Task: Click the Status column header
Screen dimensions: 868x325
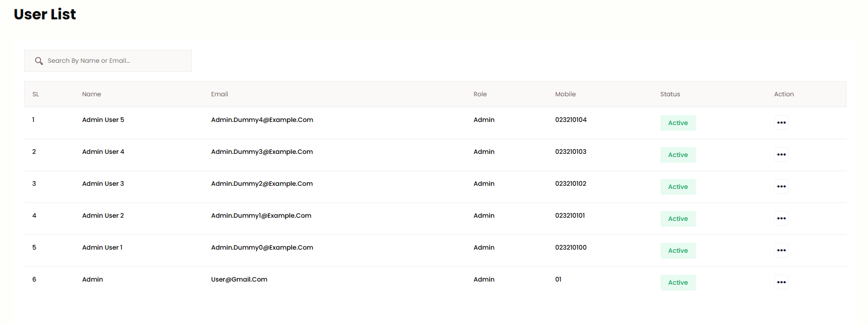Action: pos(670,94)
